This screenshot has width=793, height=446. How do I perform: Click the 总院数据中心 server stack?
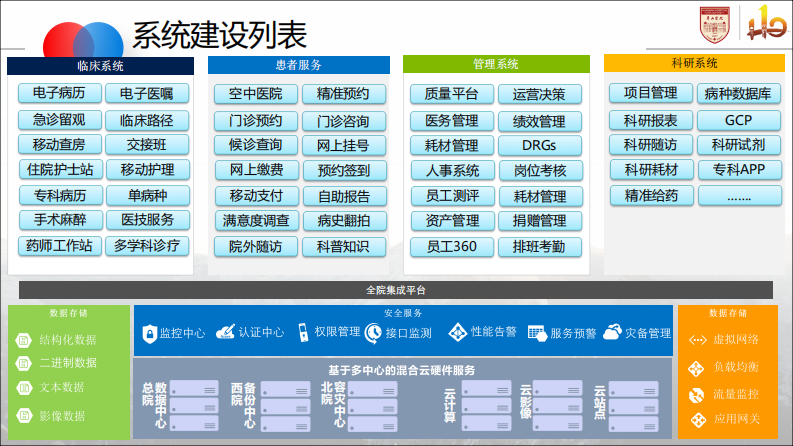(194, 406)
